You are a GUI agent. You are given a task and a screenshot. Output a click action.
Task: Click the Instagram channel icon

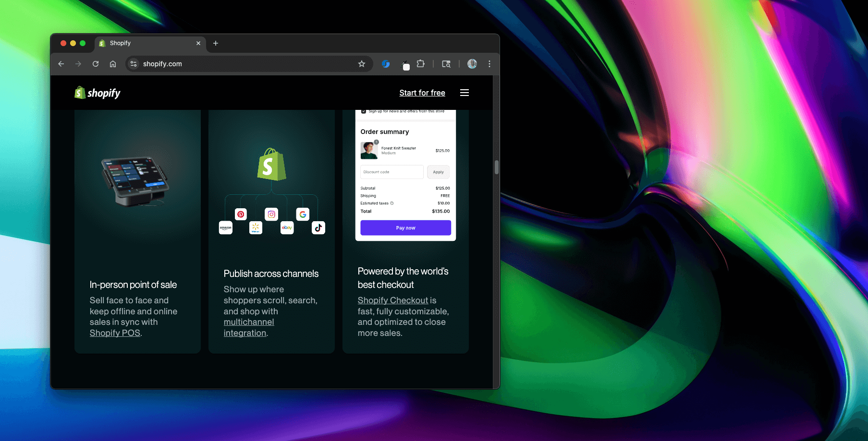(x=271, y=214)
